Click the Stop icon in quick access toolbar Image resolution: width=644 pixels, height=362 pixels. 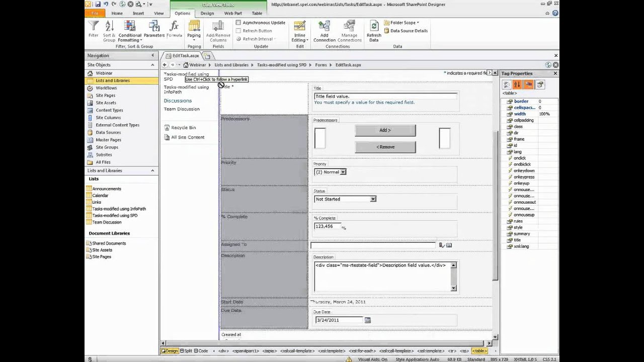click(130, 4)
